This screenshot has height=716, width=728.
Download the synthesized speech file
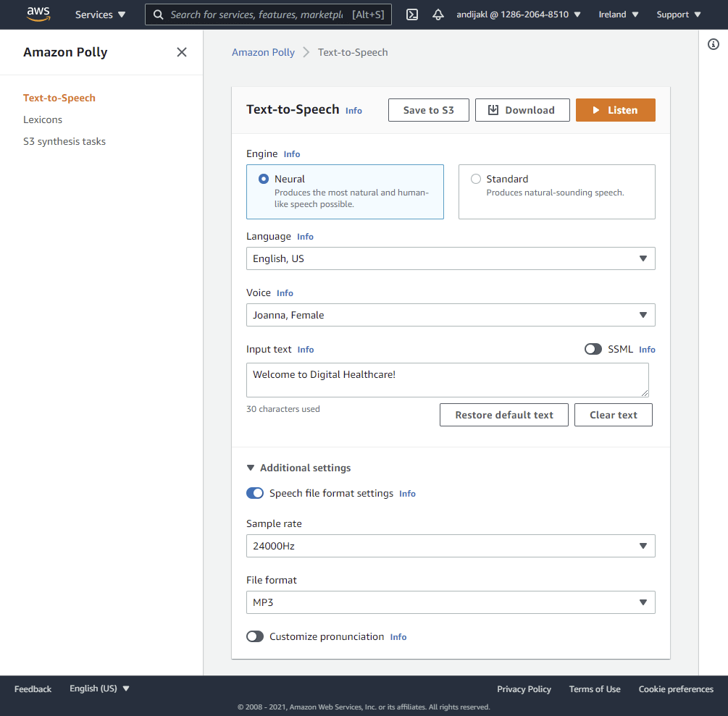pyautogui.click(x=522, y=110)
